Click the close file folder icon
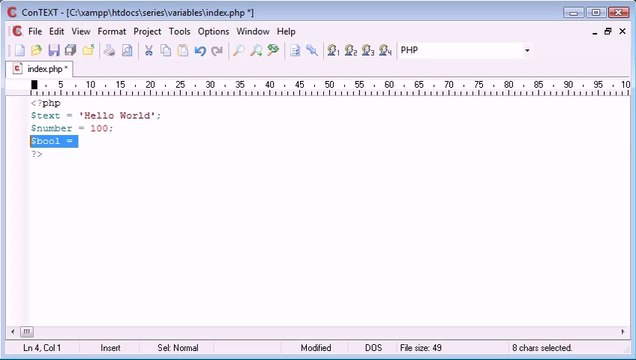636x360 pixels. click(88, 50)
